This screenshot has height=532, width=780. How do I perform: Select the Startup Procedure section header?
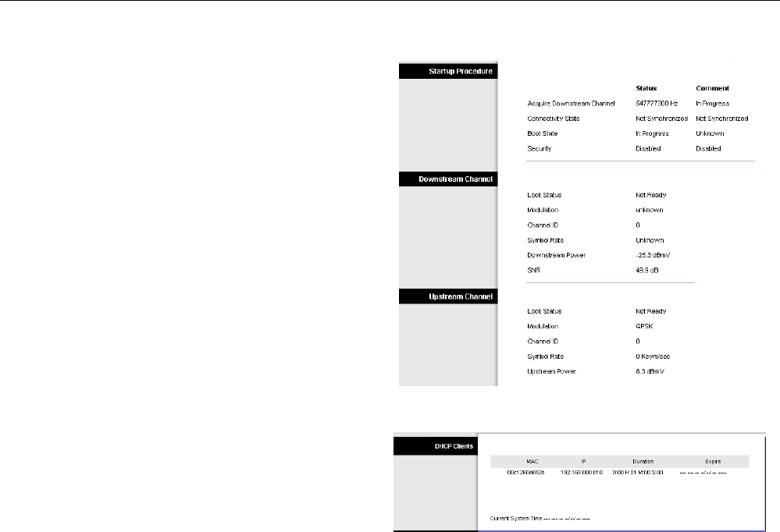pyautogui.click(x=448, y=71)
